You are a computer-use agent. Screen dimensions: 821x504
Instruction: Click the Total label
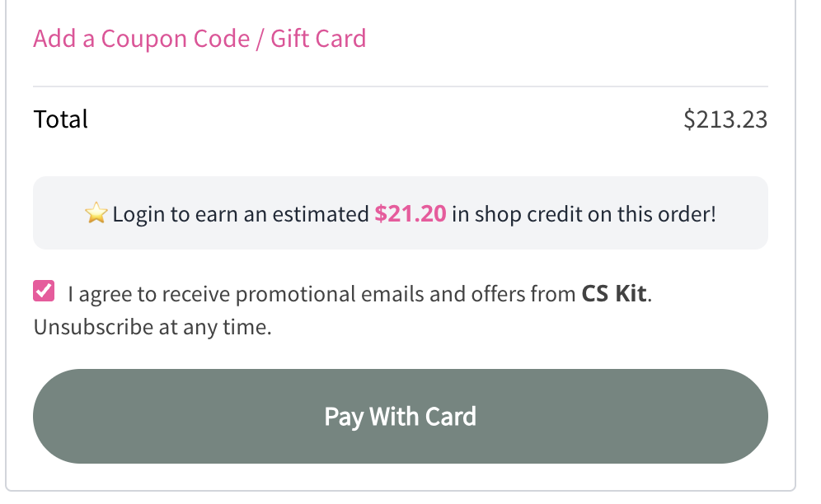click(x=60, y=120)
